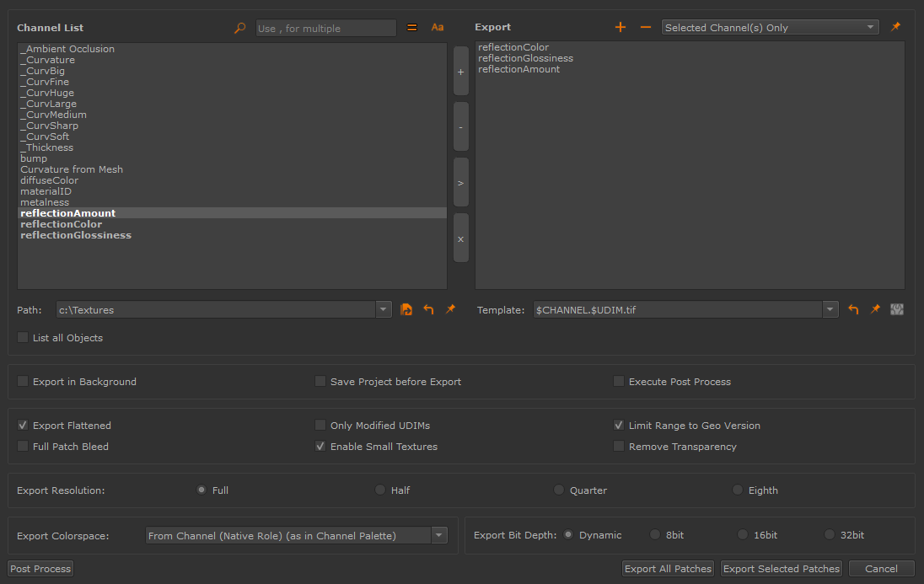
Task: Click the gray icon right of Template pin
Action: [897, 310]
